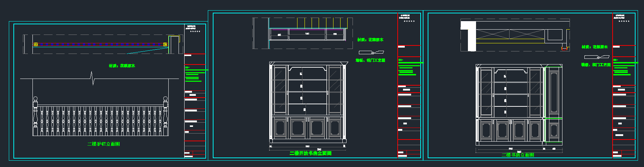Select the tall narrow side cabinet door in right sheet
The image size is (644, 167).
[x=554, y=92]
